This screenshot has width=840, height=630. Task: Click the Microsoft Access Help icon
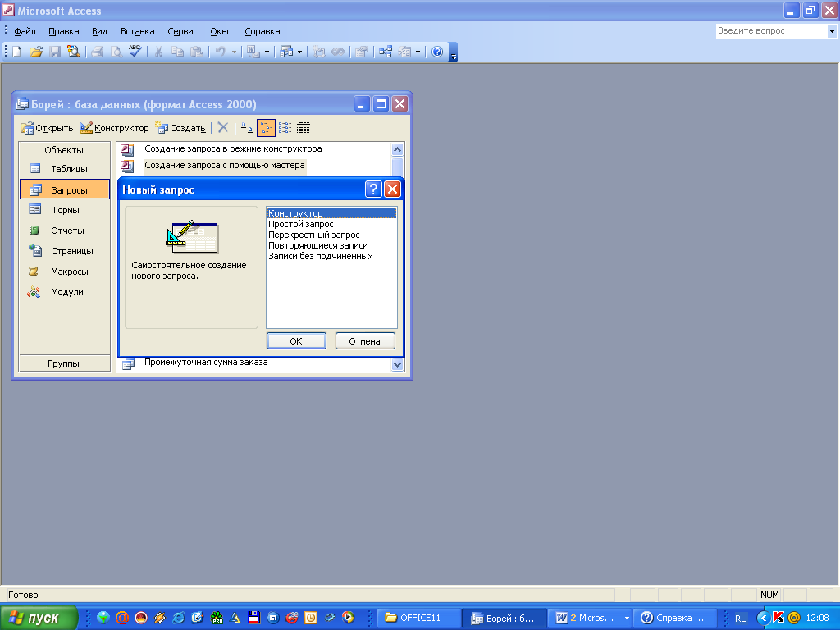437,52
